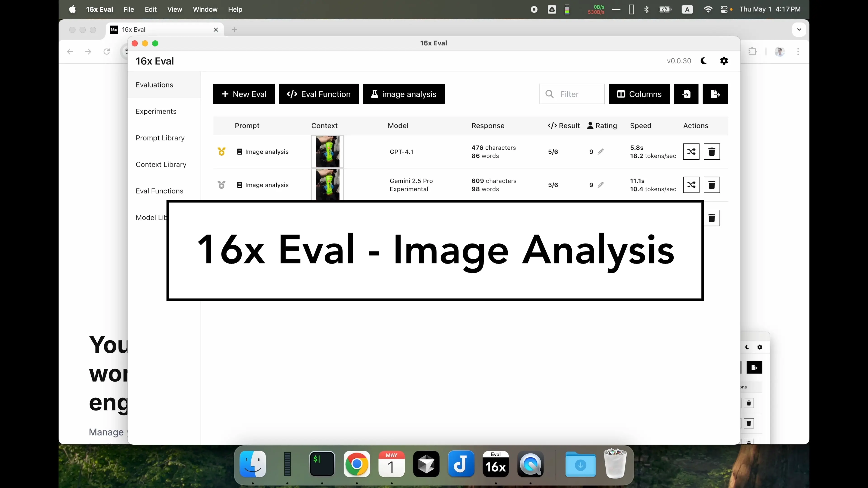Click browser back arrow
Image resolution: width=868 pixels, height=488 pixels.
(70, 52)
